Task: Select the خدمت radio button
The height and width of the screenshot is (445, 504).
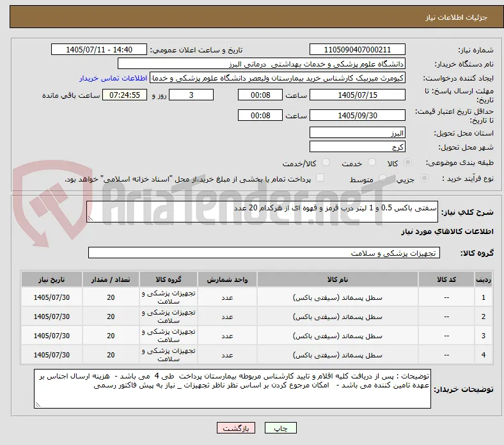Action: coord(372,162)
